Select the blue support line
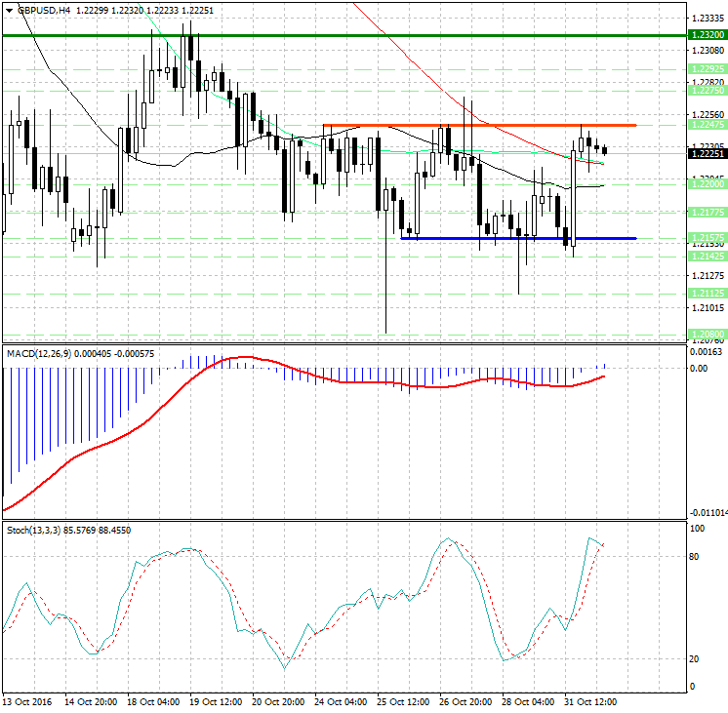Viewport: 728px width, 713px height. pos(517,238)
